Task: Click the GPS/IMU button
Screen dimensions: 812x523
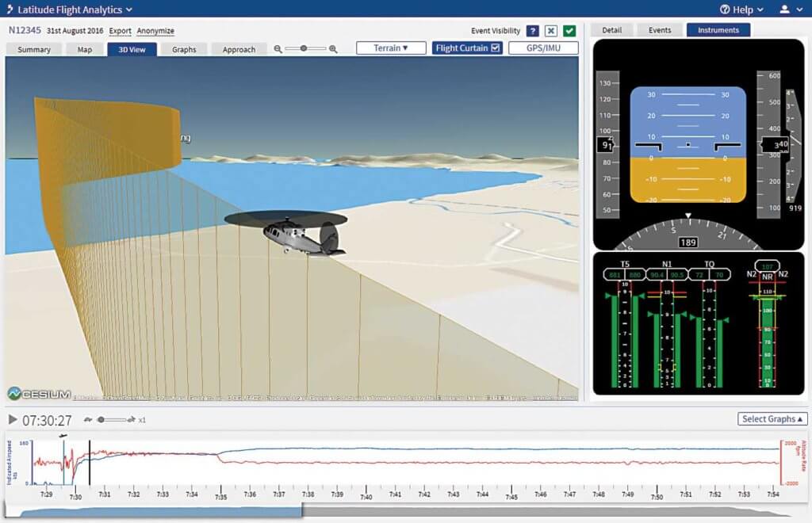Action: pos(543,48)
